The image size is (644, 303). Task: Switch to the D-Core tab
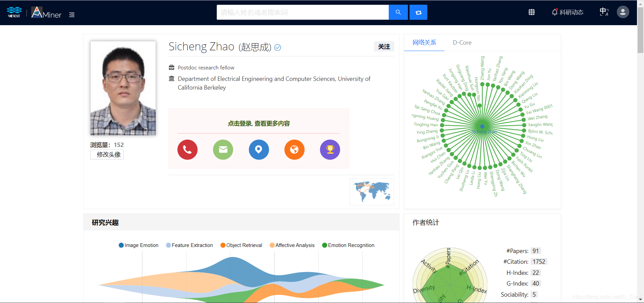(x=462, y=43)
